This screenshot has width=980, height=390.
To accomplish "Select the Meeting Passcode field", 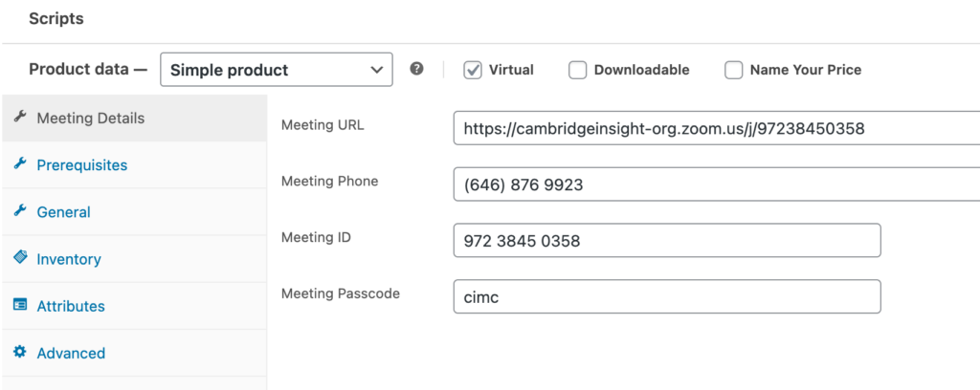I will pos(666,297).
